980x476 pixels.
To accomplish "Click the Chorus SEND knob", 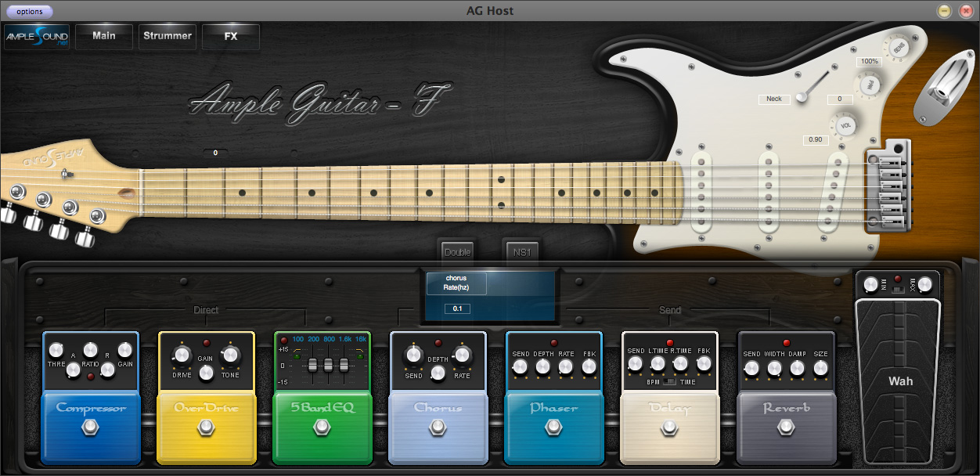I will [x=413, y=355].
